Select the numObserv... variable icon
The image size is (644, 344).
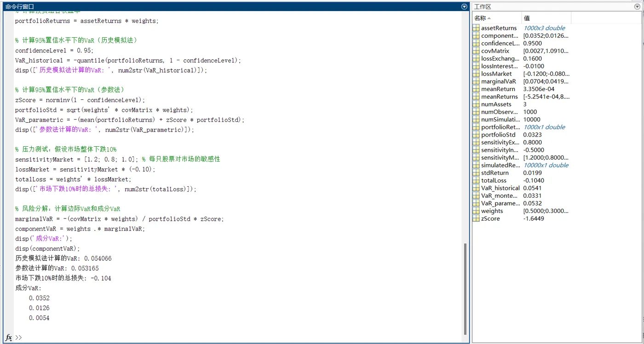(x=477, y=112)
